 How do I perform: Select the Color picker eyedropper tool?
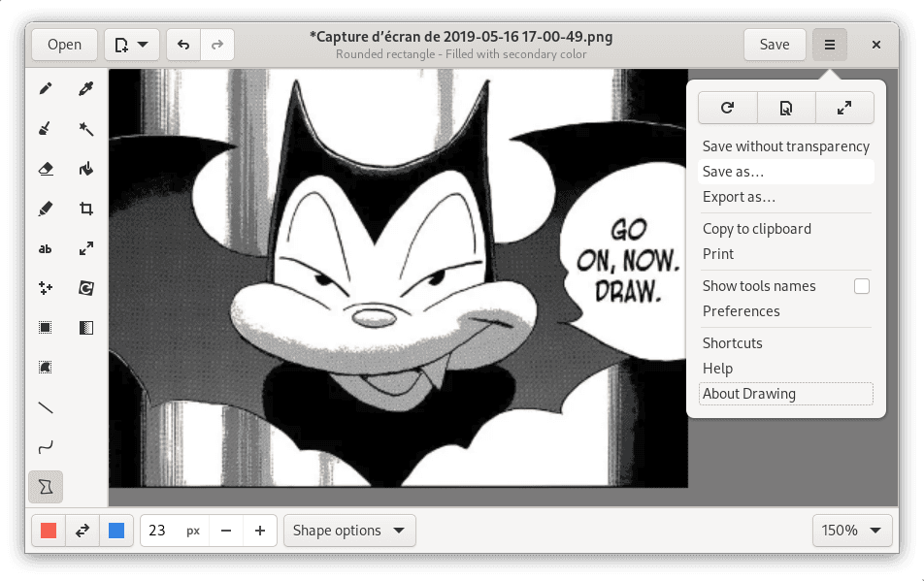pos(86,89)
